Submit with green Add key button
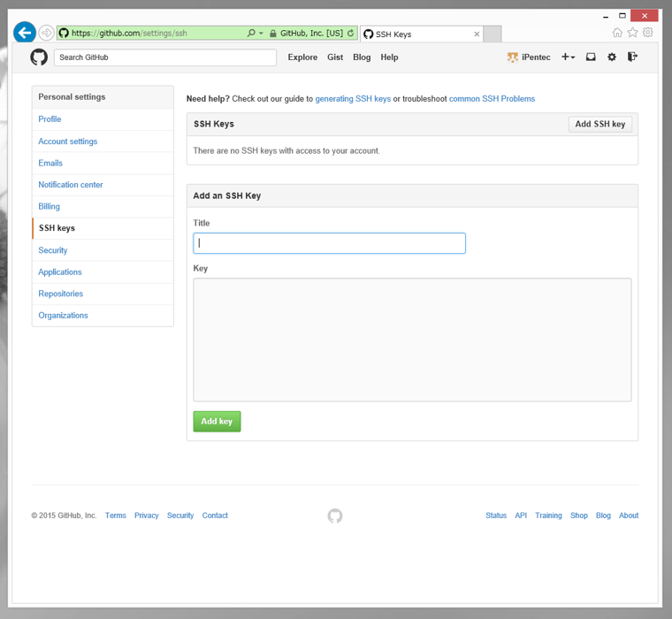Image resolution: width=672 pixels, height=619 pixels. pyautogui.click(x=217, y=422)
